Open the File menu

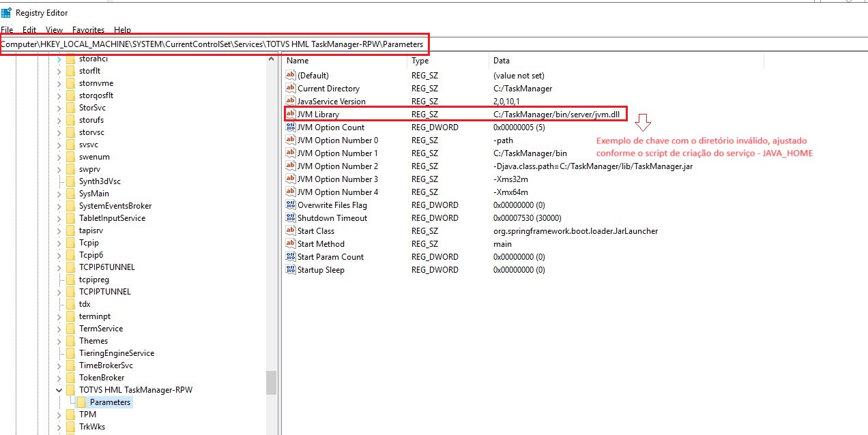click(x=7, y=30)
